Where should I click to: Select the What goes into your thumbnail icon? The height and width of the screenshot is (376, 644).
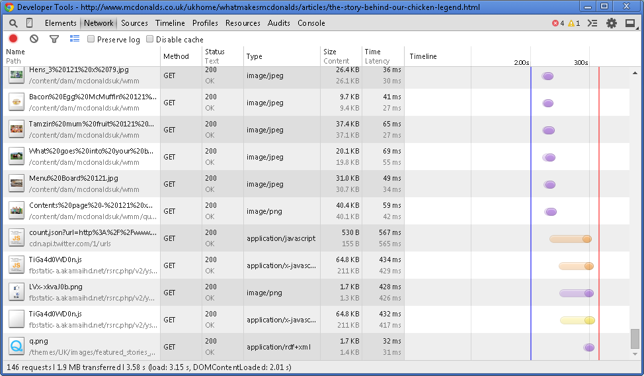[x=16, y=156]
